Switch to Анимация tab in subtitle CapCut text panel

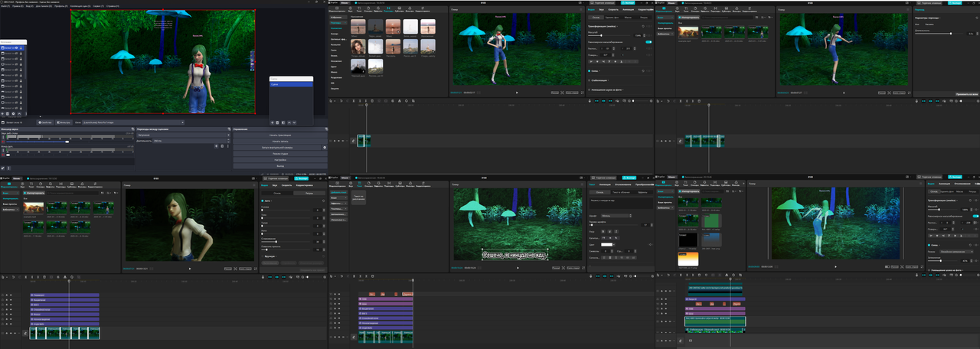(x=605, y=184)
